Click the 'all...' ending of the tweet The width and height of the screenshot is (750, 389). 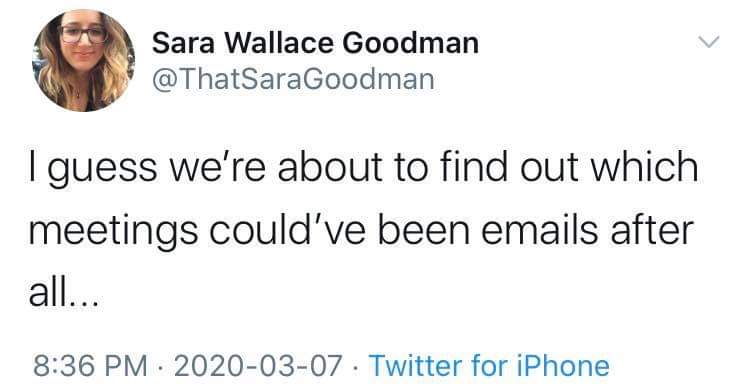64,292
